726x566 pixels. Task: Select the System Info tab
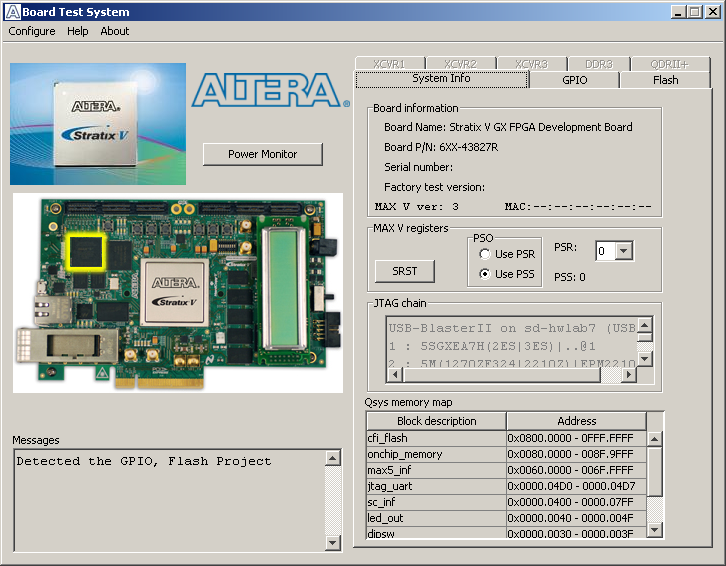click(x=441, y=79)
